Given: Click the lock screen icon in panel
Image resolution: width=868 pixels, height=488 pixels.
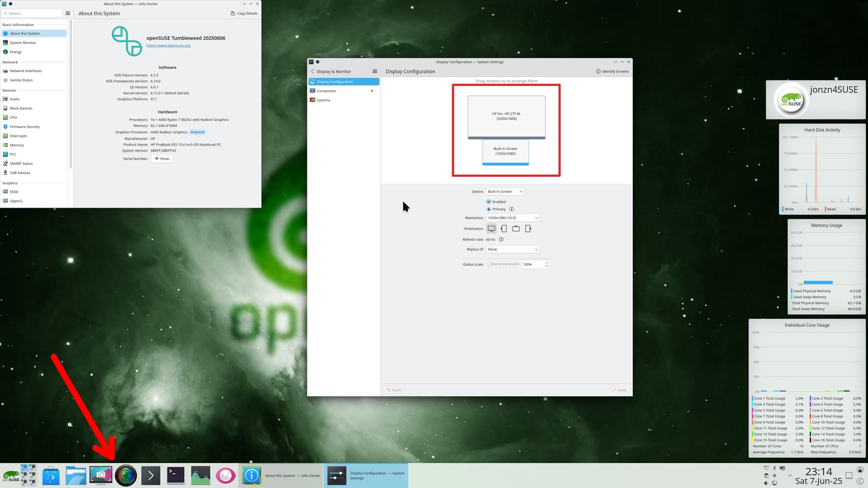Looking at the screenshot, I should (x=860, y=470).
